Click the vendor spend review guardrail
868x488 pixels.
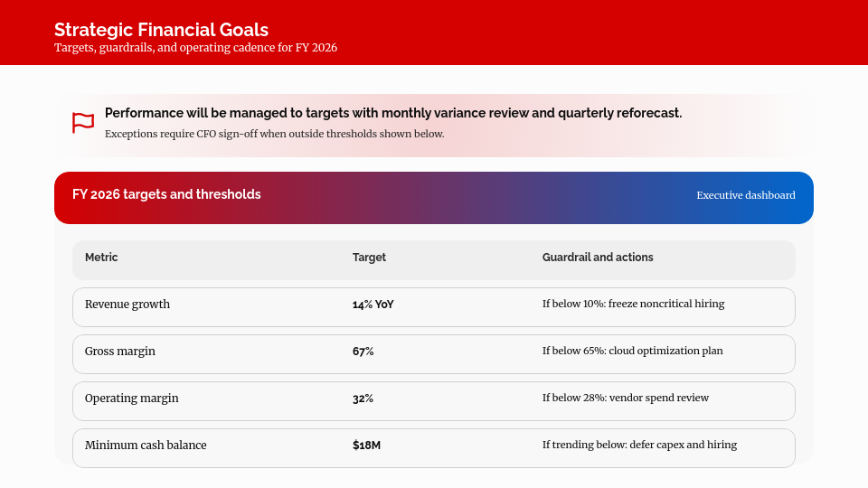coord(625,399)
